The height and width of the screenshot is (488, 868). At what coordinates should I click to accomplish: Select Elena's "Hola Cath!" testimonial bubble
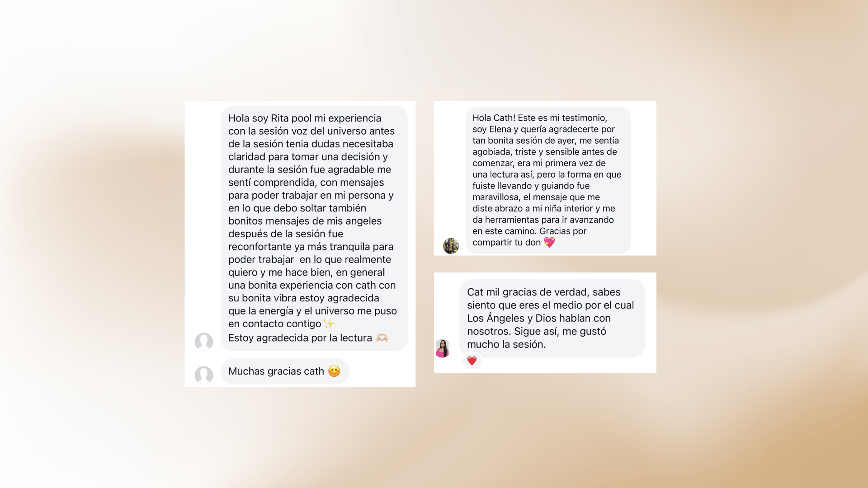(548, 180)
